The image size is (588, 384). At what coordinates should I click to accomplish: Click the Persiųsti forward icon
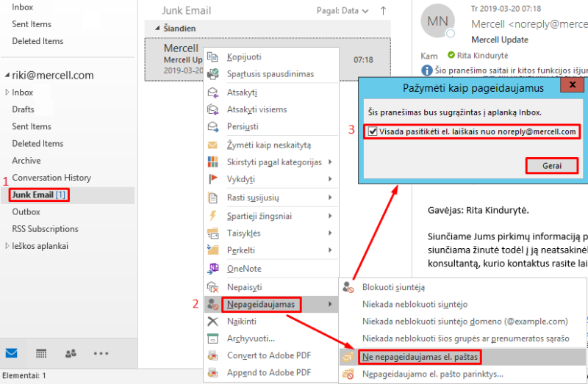point(212,126)
